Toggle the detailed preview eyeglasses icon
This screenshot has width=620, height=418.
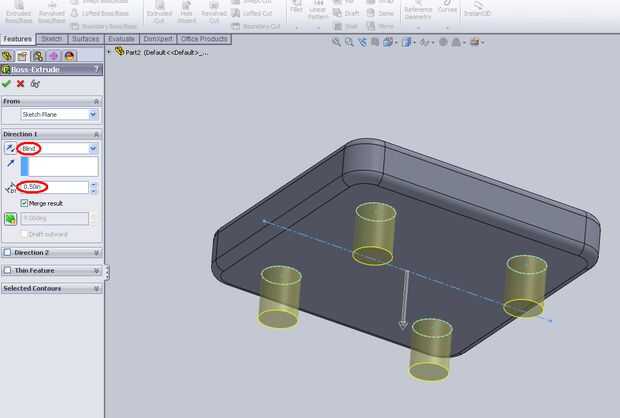(35, 83)
